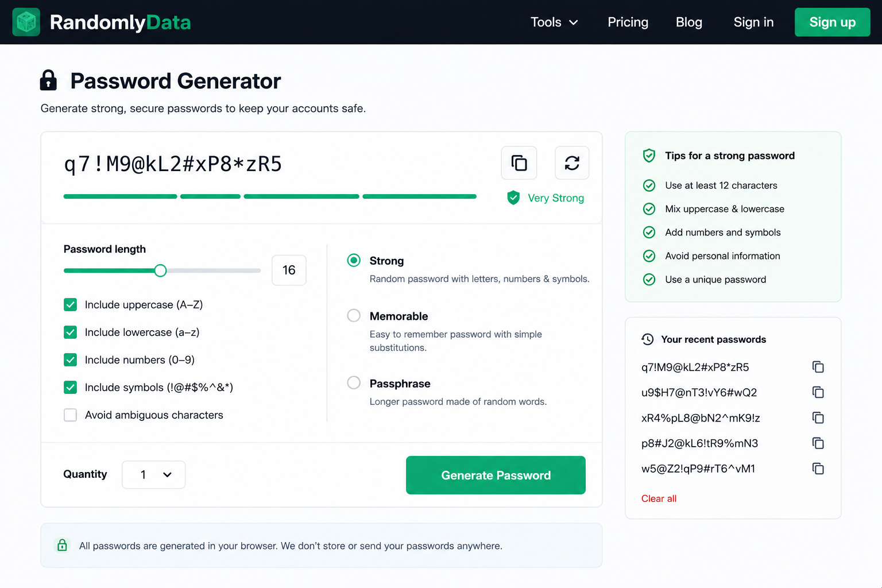This screenshot has height=588, width=882.
Task: Go to the Pricing page
Action: point(628,22)
